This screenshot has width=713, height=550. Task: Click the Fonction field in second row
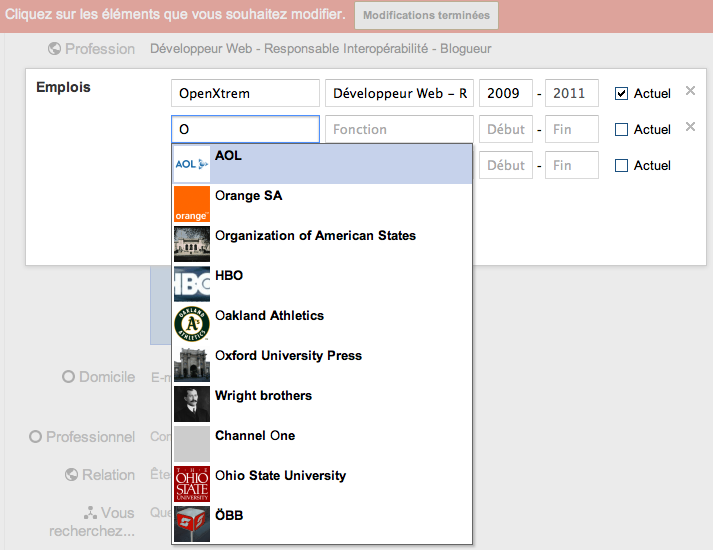399,129
